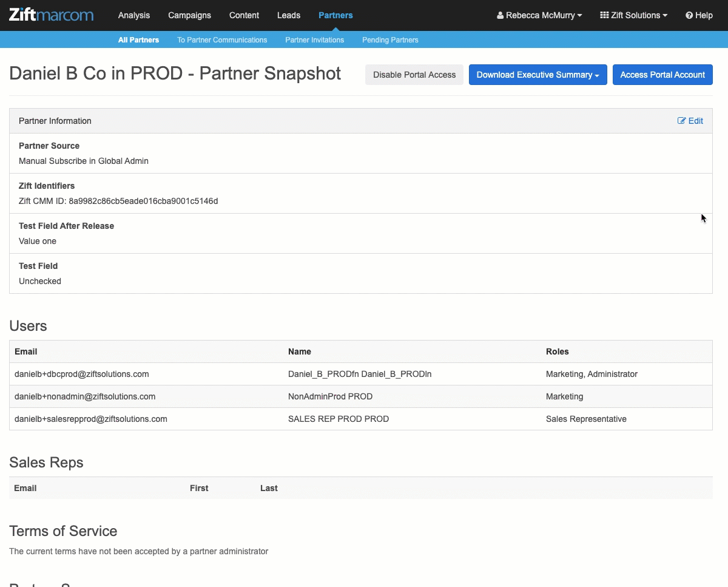Click Access Portal Account button
The height and width of the screenshot is (587, 728).
(x=662, y=75)
